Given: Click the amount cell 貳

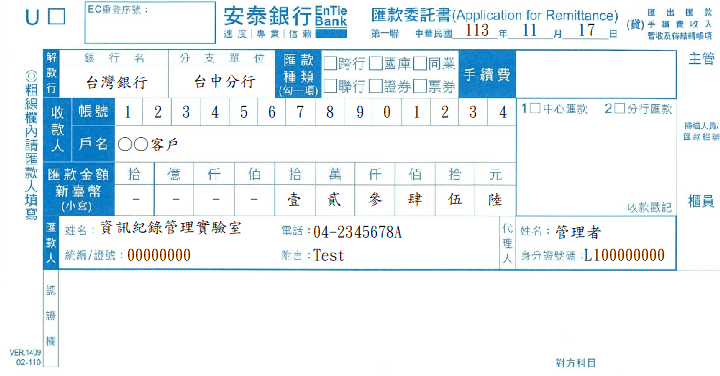Looking at the screenshot, I should [335, 200].
